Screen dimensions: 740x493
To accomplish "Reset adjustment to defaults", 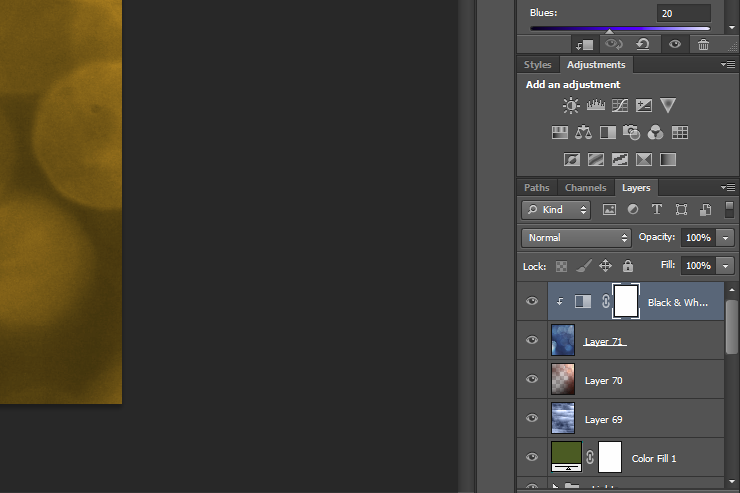I will (643, 44).
